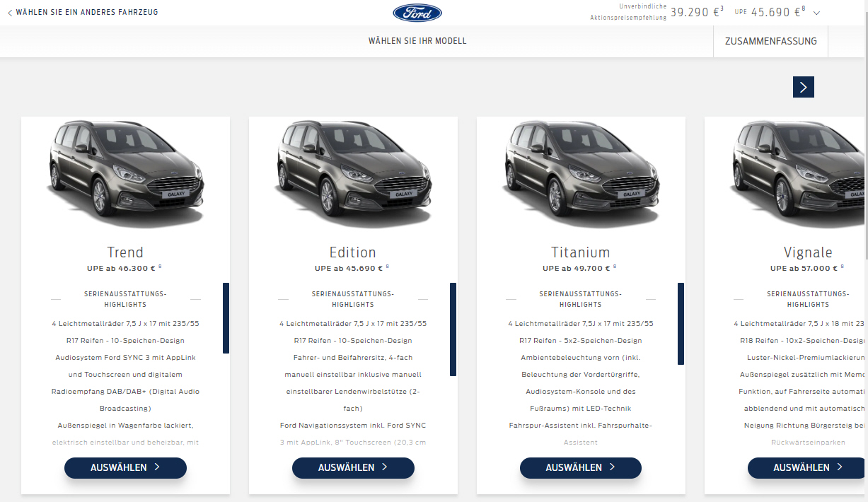
Task: Click 'Serienausstattungs-Highlights' heading in the Trend card
Action: (125, 299)
